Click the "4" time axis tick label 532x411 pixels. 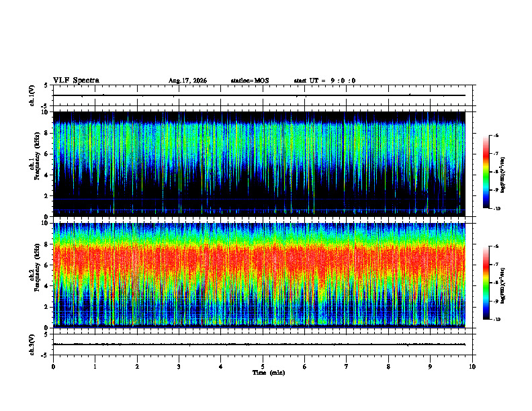pyautogui.click(x=221, y=367)
